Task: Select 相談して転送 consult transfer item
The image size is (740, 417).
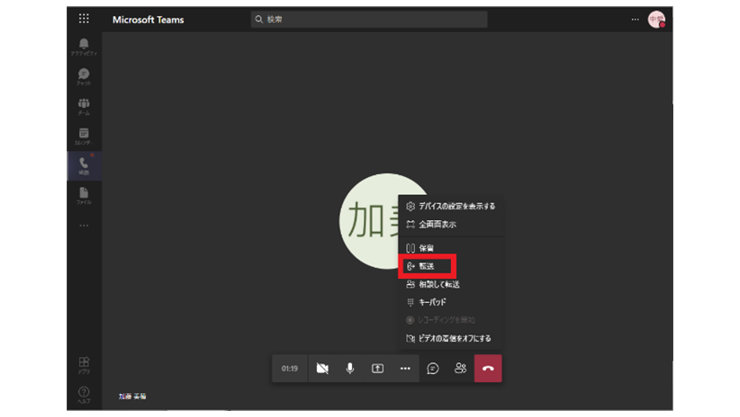Action: pos(451,284)
